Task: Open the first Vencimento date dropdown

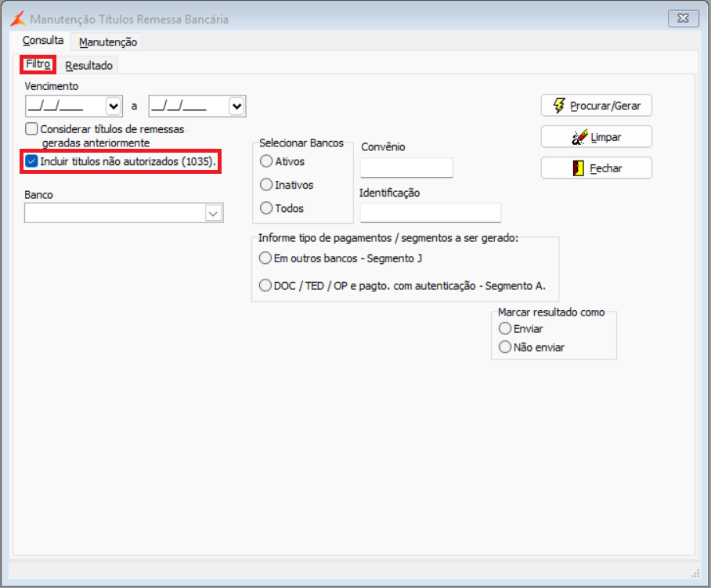Action: pyautogui.click(x=114, y=106)
